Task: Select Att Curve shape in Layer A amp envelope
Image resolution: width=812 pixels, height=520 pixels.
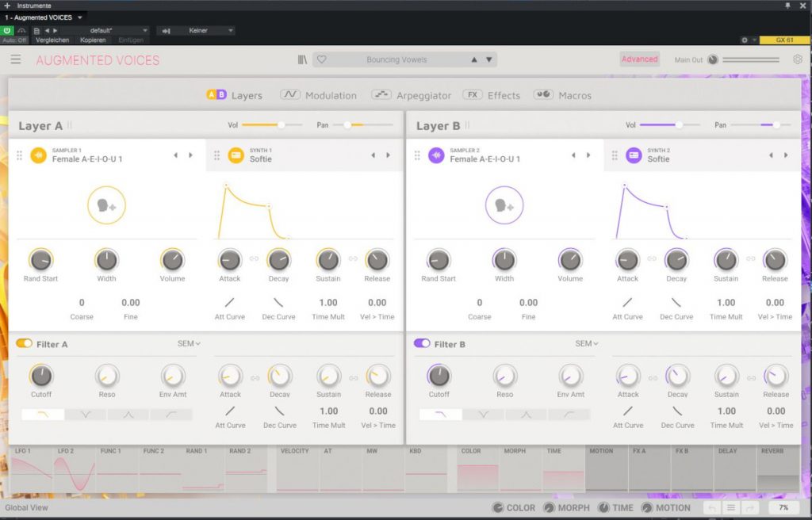Action: 229,303
